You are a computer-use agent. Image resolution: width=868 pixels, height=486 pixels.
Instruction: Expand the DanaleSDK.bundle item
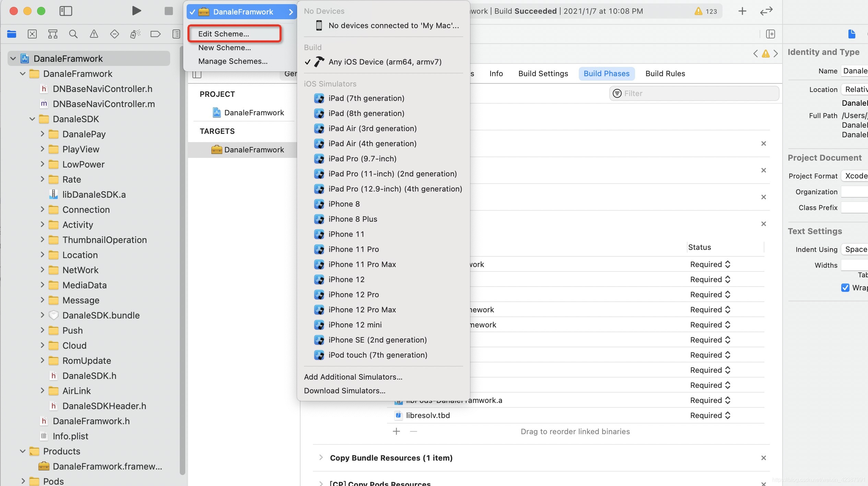(42, 315)
